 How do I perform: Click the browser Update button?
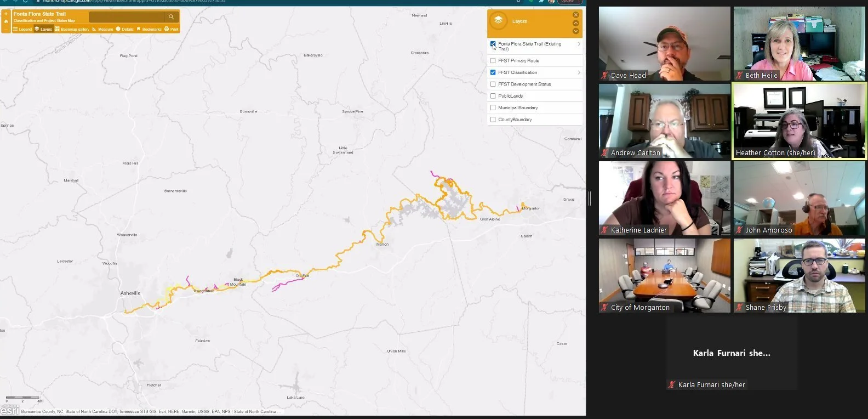point(569,1)
